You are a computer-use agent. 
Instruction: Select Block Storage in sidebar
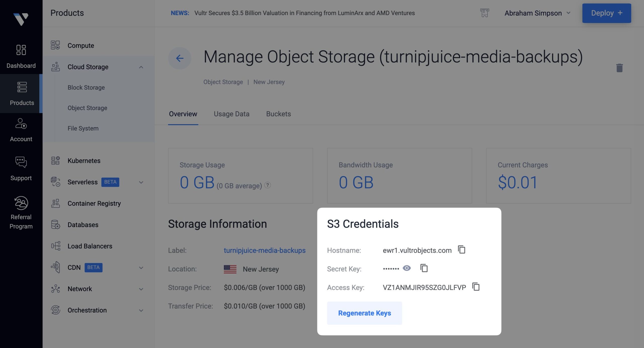point(86,87)
